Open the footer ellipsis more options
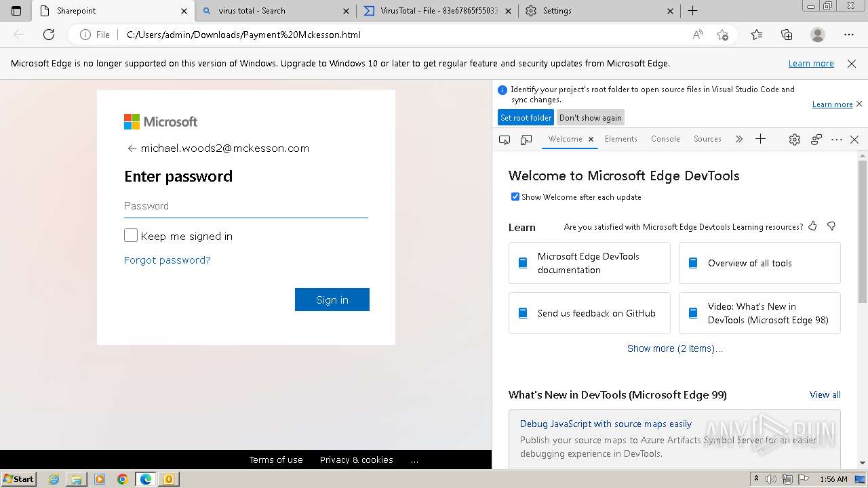Image resolution: width=868 pixels, height=488 pixels. pos(414,460)
